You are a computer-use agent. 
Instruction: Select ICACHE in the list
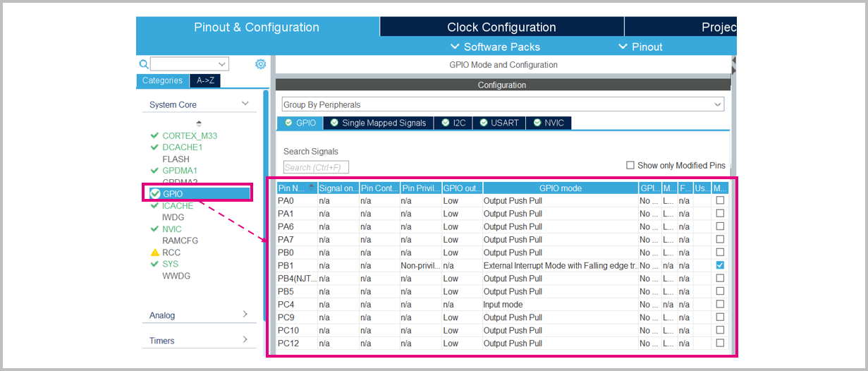pos(178,206)
